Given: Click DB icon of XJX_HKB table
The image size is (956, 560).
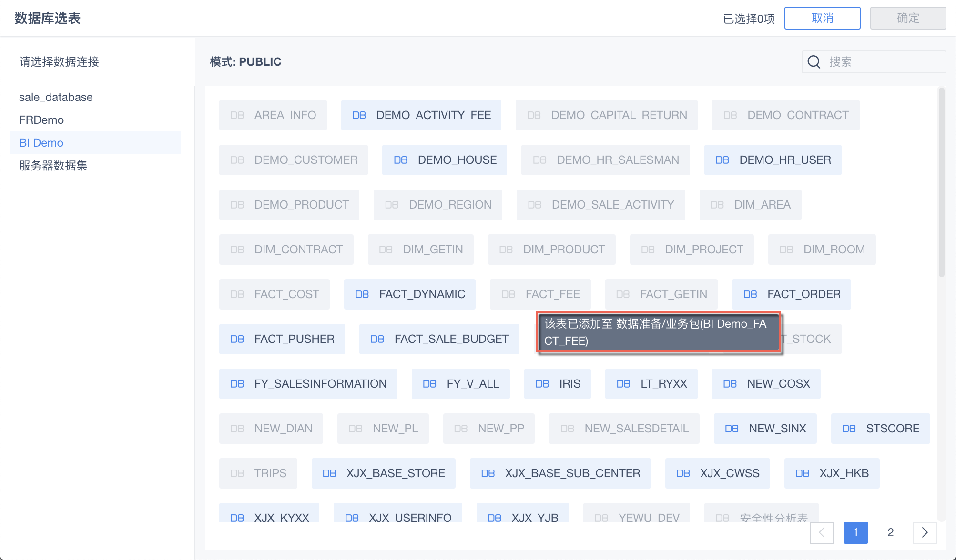Looking at the screenshot, I should tap(802, 473).
